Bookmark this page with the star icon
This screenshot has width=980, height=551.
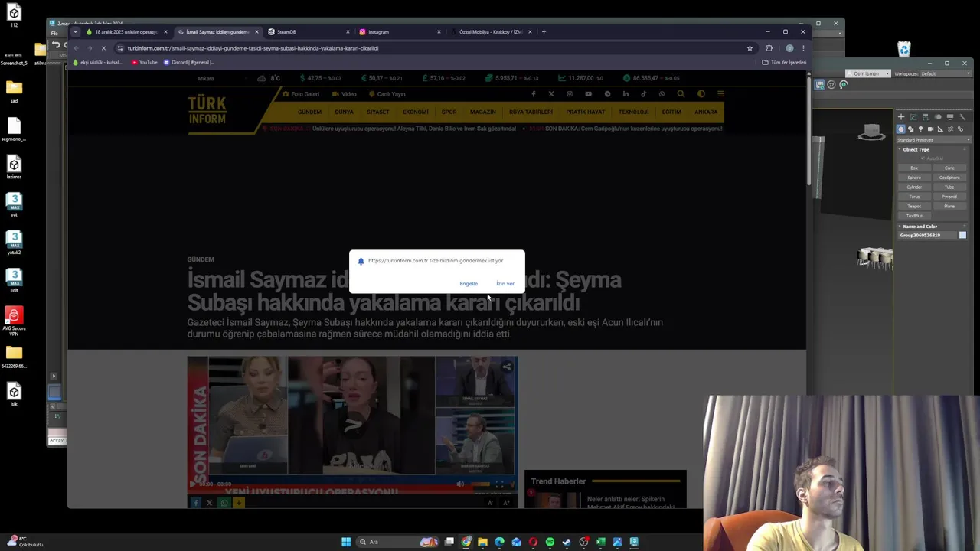750,48
